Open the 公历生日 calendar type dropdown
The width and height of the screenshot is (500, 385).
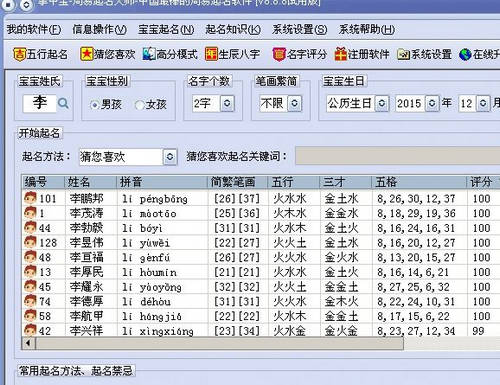(x=382, y=103)
